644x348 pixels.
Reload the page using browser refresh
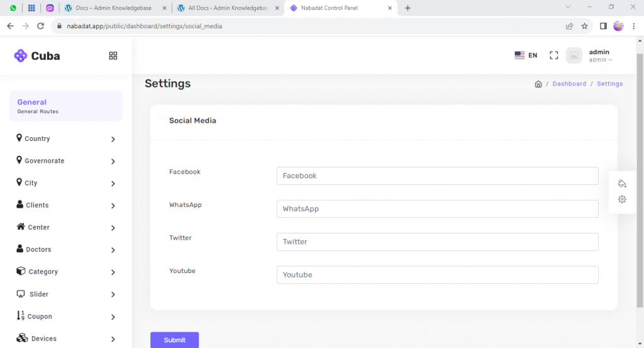pyautogui.click(x=41, y=26)
